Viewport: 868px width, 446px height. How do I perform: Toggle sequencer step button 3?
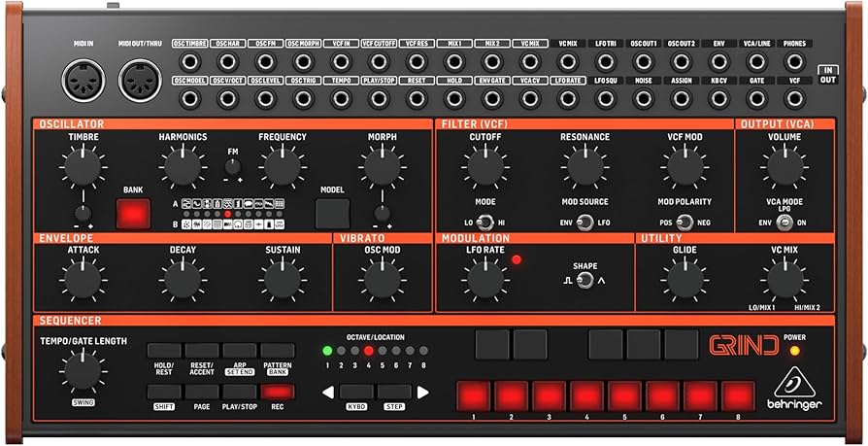(x=550, y=396)
